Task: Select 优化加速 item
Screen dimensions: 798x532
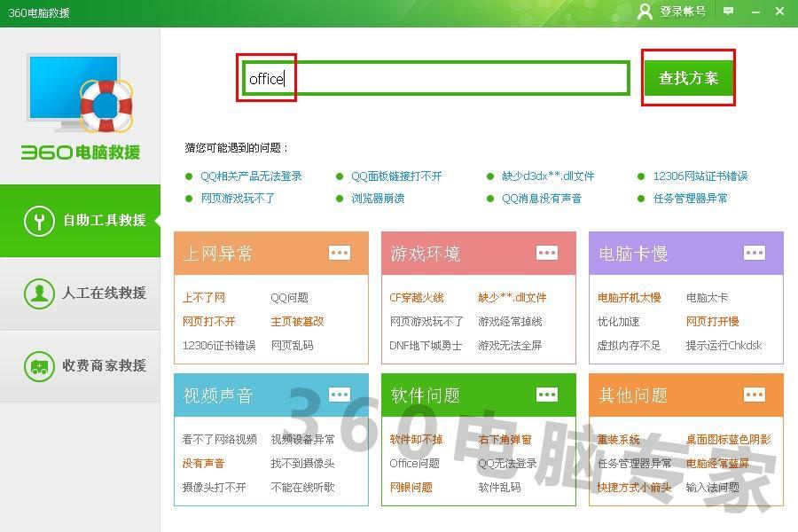Action: pyautogui.click(x=618, y=321)
